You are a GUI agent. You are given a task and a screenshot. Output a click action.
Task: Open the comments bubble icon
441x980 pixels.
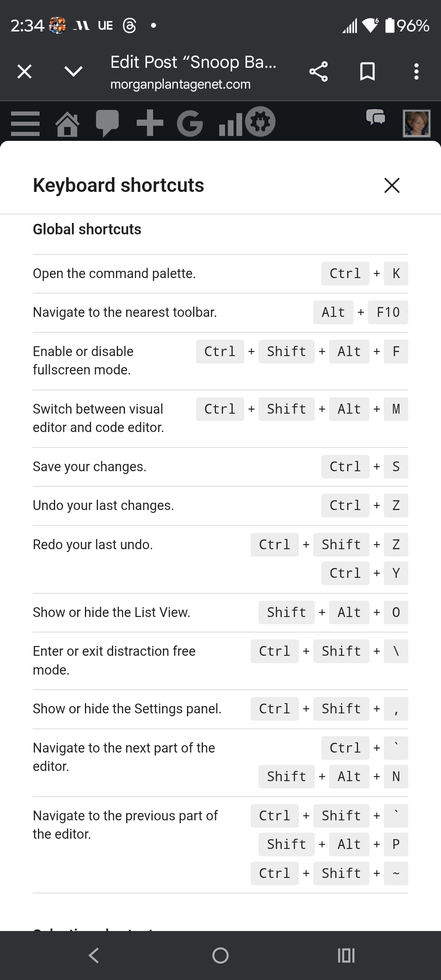coord(107,122)
